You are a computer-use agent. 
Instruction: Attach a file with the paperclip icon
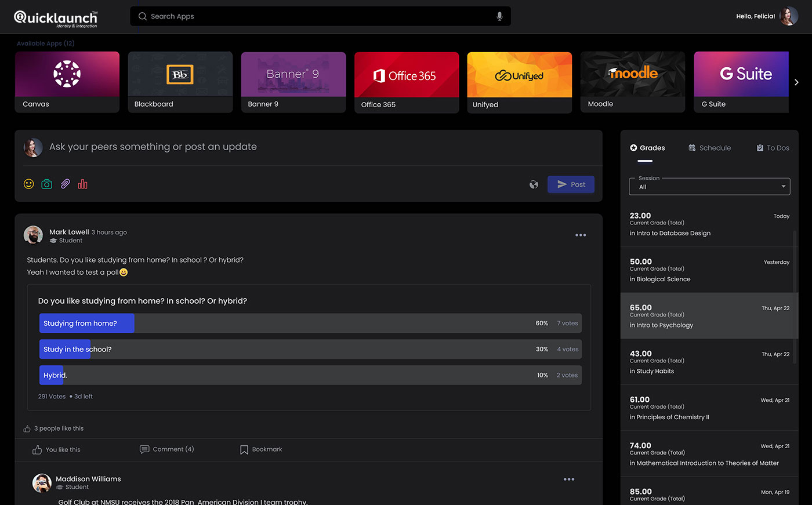[x=65, y=184]
